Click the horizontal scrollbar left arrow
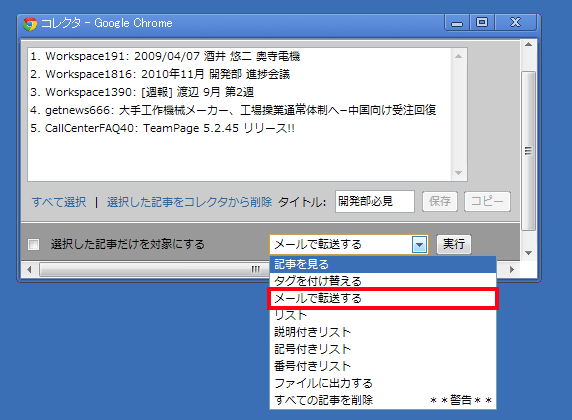 tap(29, 270)
